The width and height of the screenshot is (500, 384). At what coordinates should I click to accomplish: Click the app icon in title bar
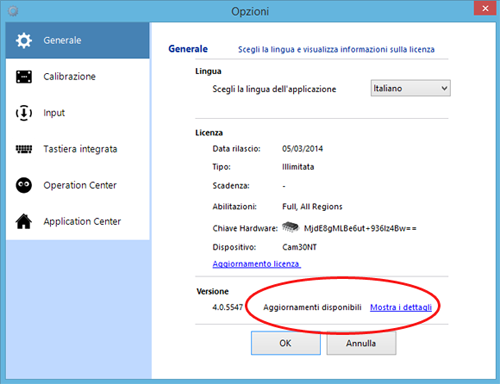[x=13, y=11]
